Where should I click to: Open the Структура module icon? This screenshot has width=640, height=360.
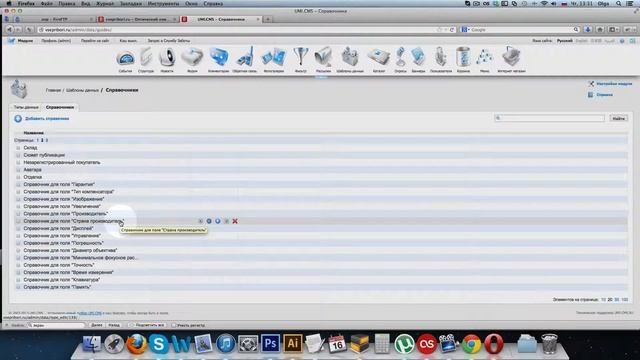(146, 57)
